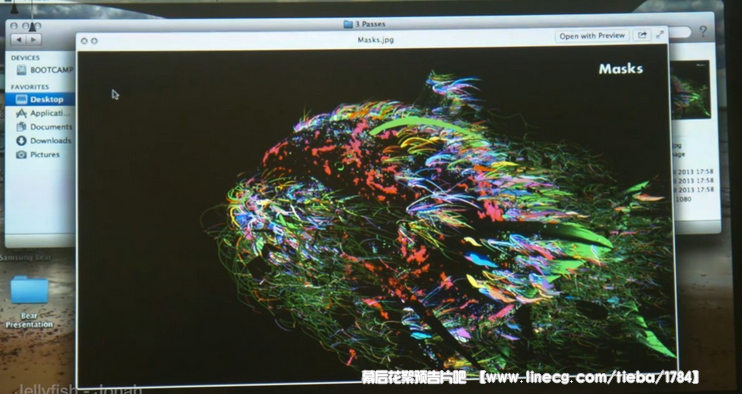Click the Open with Preview button
The height and width of the screenshot is (394, 742).
592,36
